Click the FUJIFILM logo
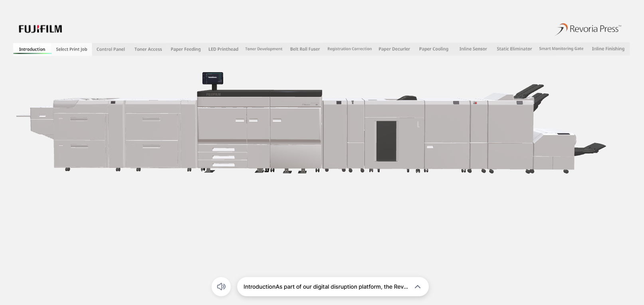 [40, 29]
